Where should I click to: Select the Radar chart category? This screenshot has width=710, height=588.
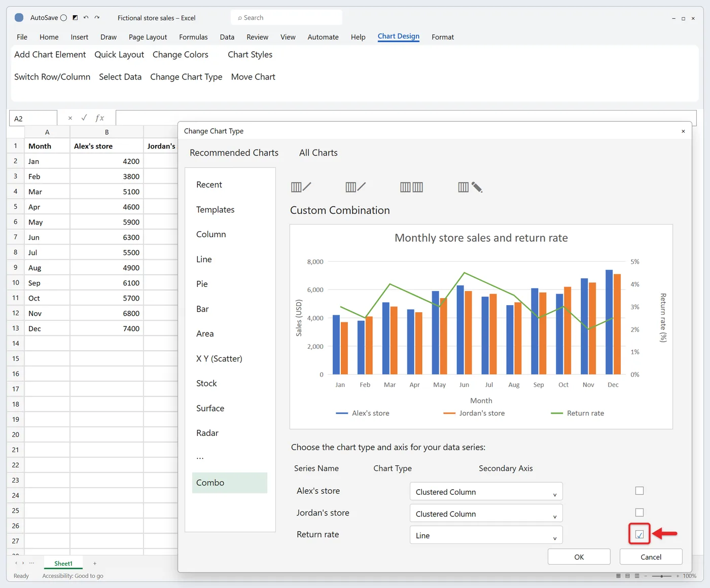207,433
